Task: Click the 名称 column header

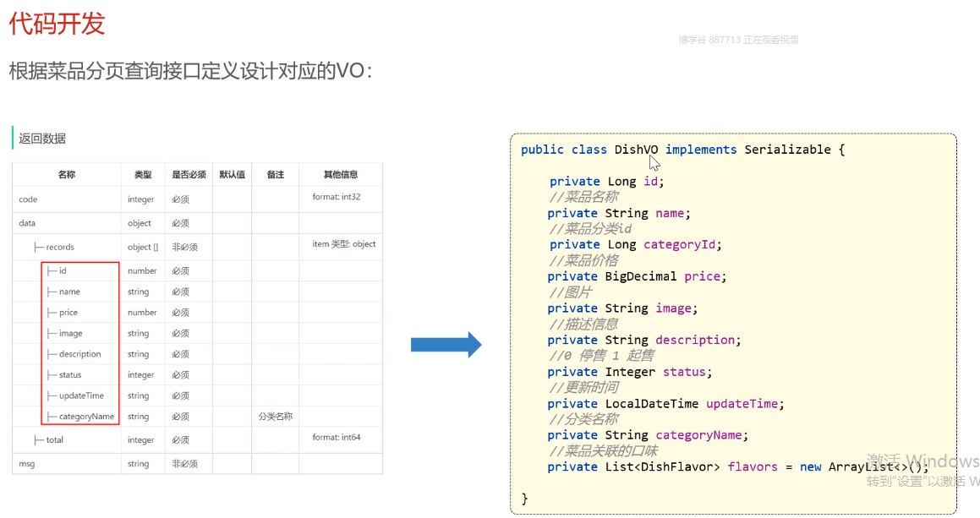Action: pos(67,175)
